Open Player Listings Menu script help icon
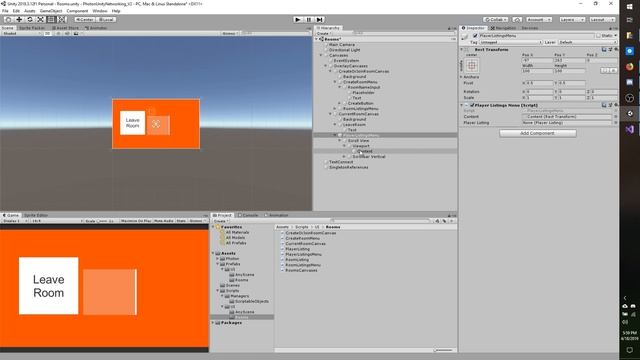Image resolution: width=640 pixels, height=360 pixels. pyautogui.click(x=604, y=105)
